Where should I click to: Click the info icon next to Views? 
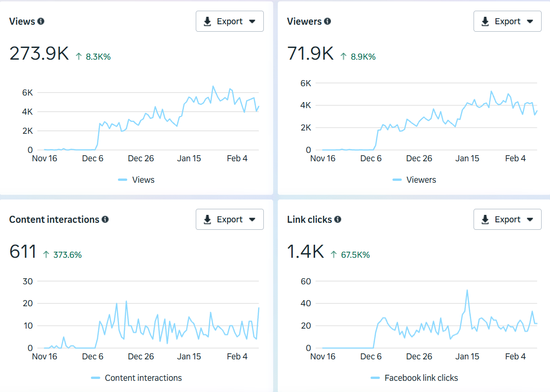(41, 21)
